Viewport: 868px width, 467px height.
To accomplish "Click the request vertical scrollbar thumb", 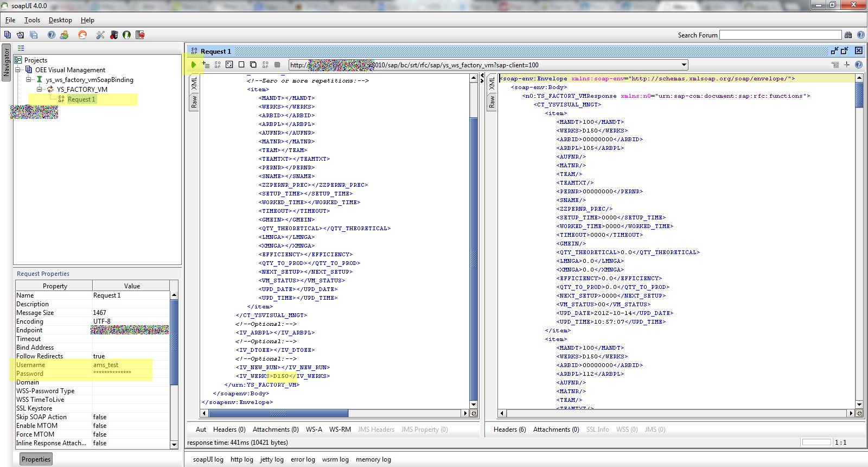I will point(474,258).
